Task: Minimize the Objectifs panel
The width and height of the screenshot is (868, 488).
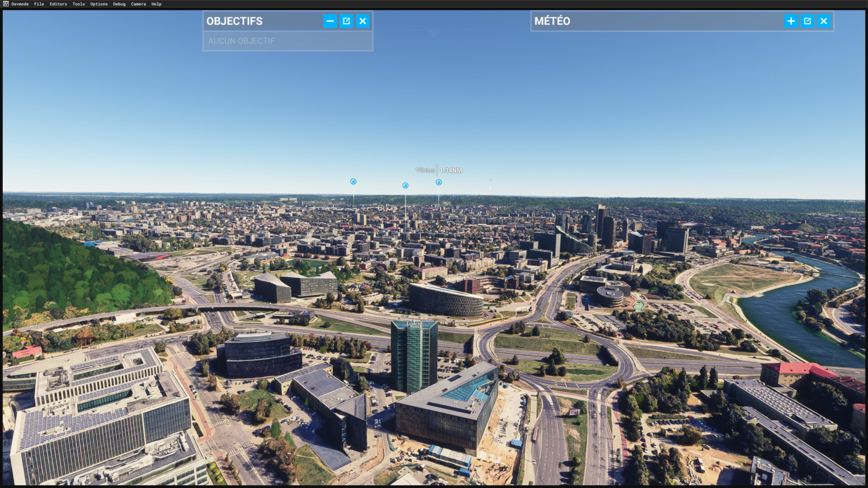Action: pyautogui.click(x=330, y=21)
